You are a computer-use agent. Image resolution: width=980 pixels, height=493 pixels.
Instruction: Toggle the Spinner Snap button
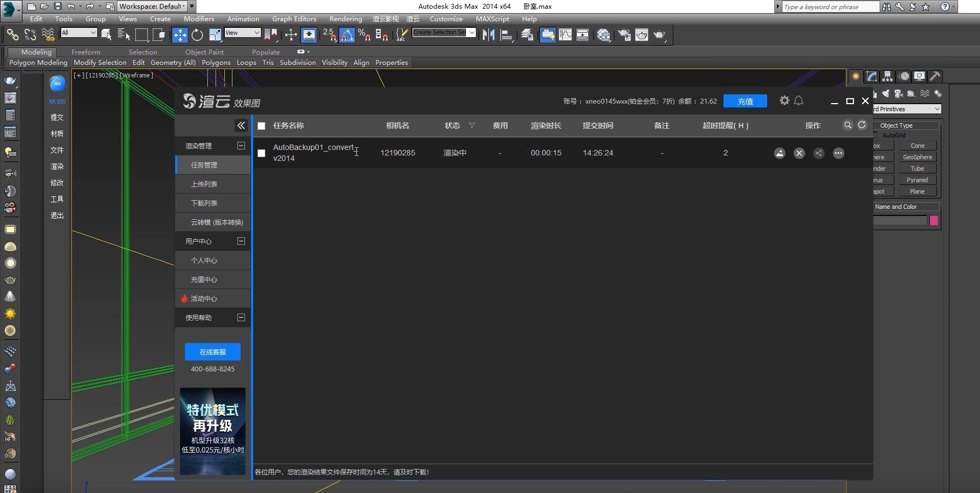pos(382,35)
